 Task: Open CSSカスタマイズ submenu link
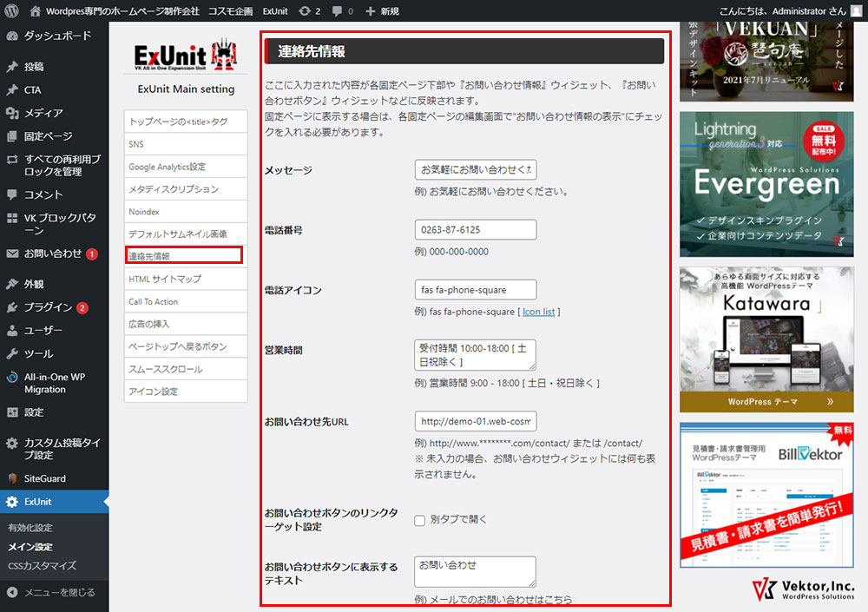click(x=42, y=566)
